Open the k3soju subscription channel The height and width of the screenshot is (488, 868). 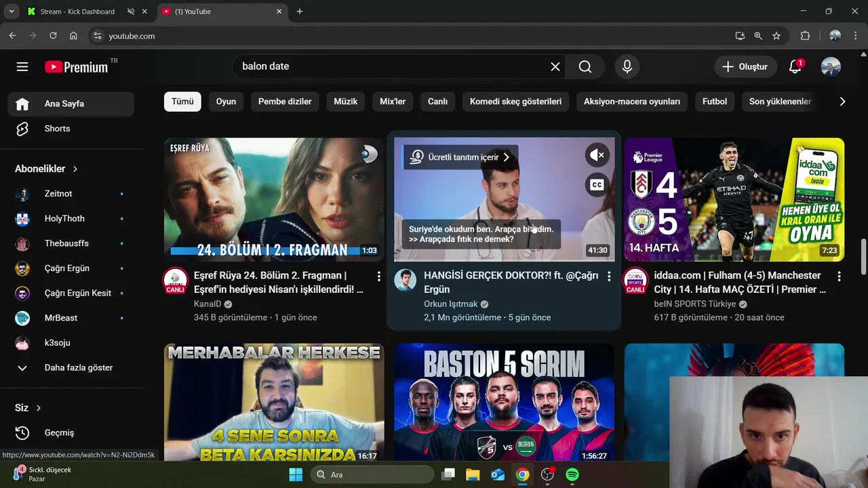click(x=71, y=343)
